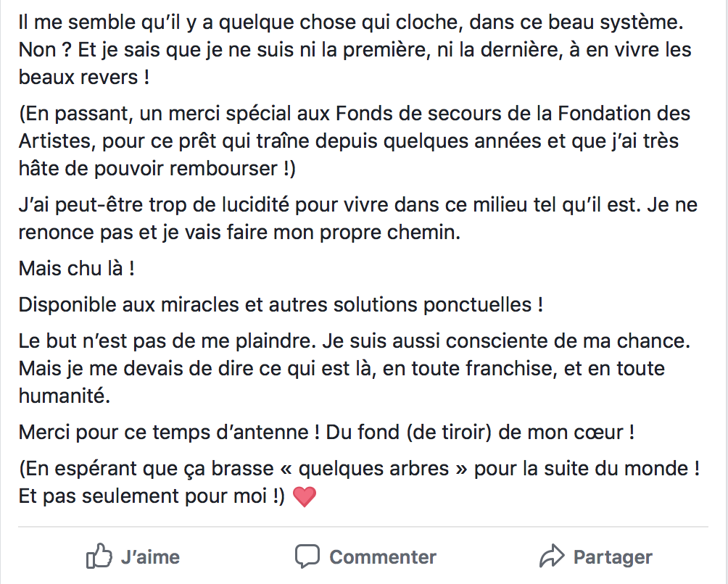This screenshot has height=584, width=728.
Task: Share the post using Partager label
Action: (x=613, y=557)
